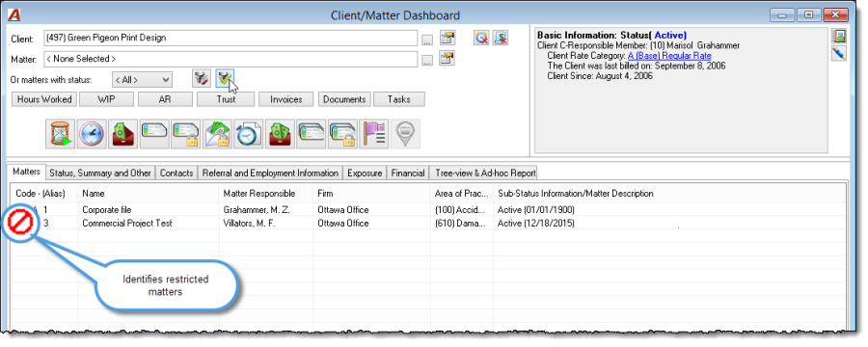Switch to Status, Summary and Other tab
Image resolution: width=868 pixels, height=347 pixels.
click(x=100, y=173)
